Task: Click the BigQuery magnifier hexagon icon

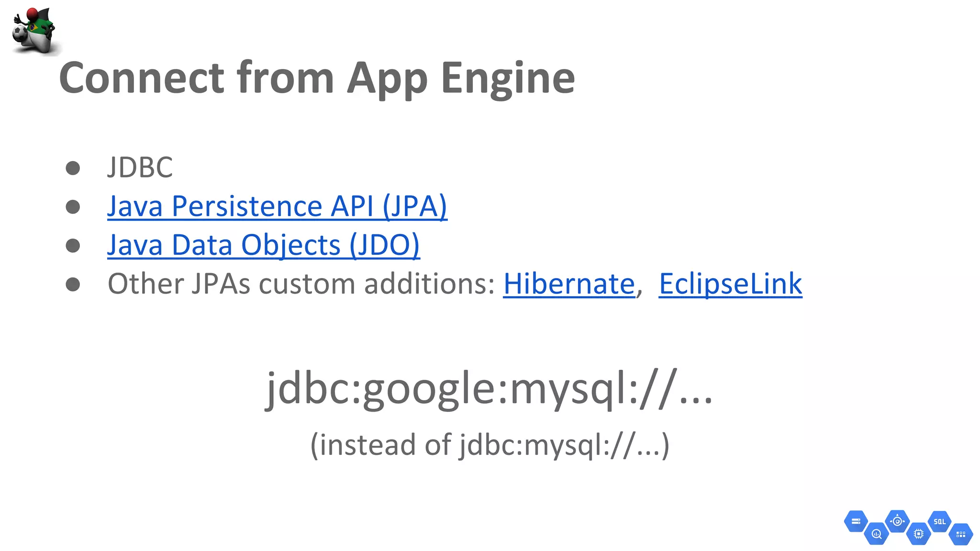Action: 877,534
